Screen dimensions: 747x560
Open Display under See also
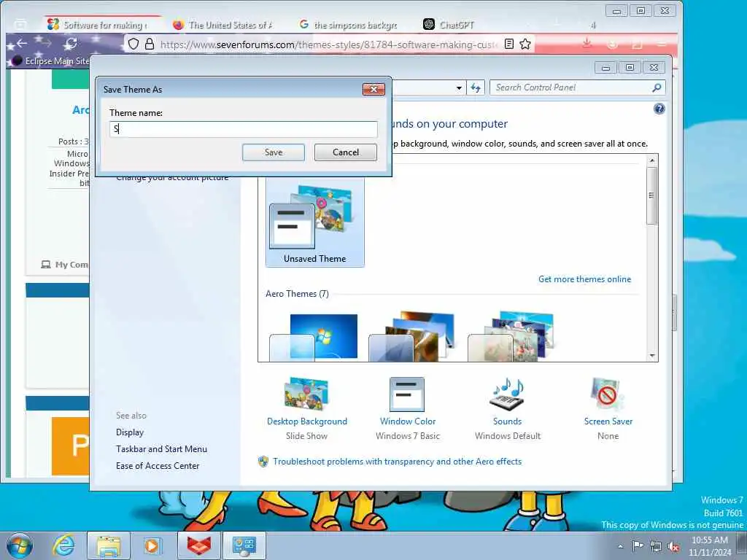point(130,432)
